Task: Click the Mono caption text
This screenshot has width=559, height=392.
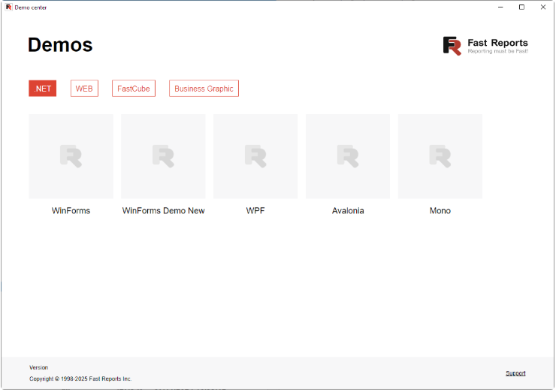Action: [x=440, y=211]
